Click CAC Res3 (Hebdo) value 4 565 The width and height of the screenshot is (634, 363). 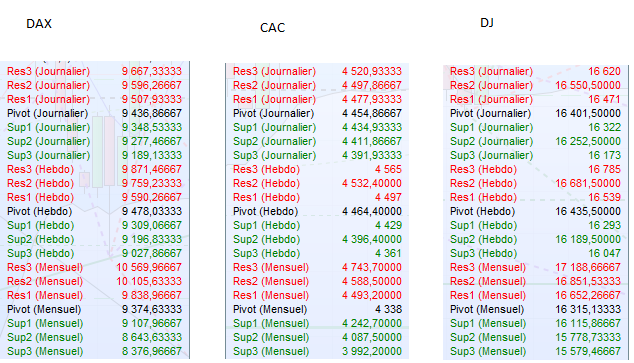pyautogui.click(x=388, y=169)
